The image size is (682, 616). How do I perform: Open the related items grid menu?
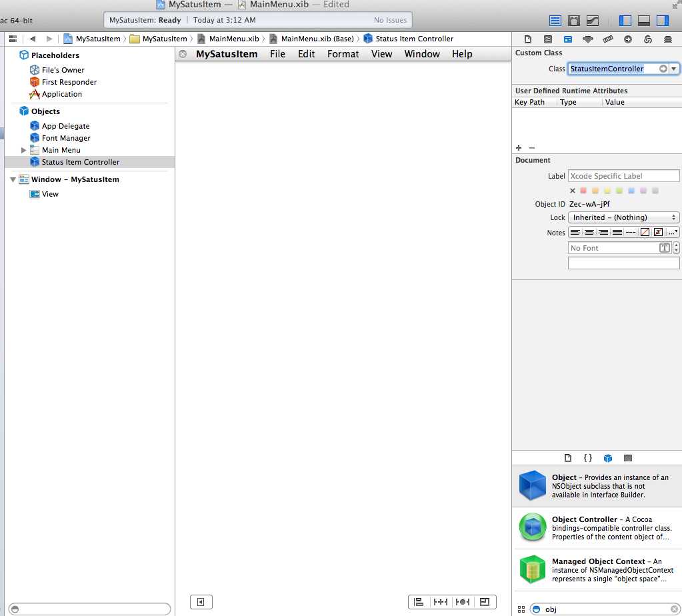point(13,39)
